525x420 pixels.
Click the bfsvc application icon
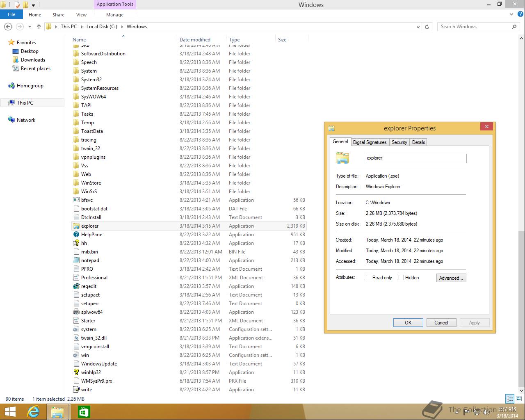(x=76, y=200)
